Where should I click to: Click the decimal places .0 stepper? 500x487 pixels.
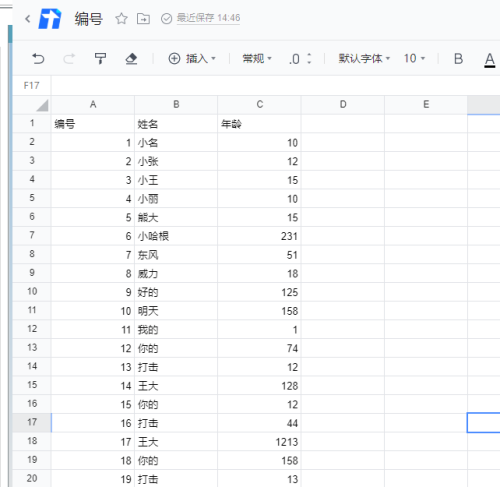(x=300, y=59)
